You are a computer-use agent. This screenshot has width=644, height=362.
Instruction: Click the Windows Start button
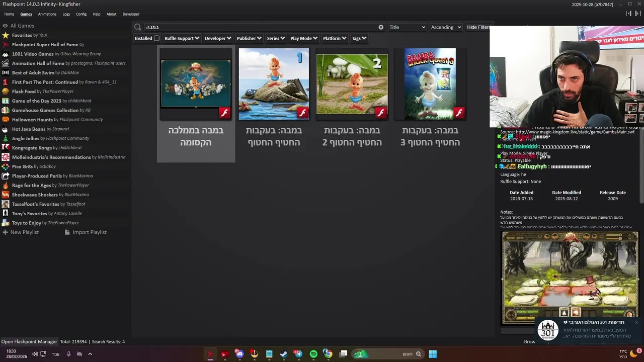click(x=433, y=354)
